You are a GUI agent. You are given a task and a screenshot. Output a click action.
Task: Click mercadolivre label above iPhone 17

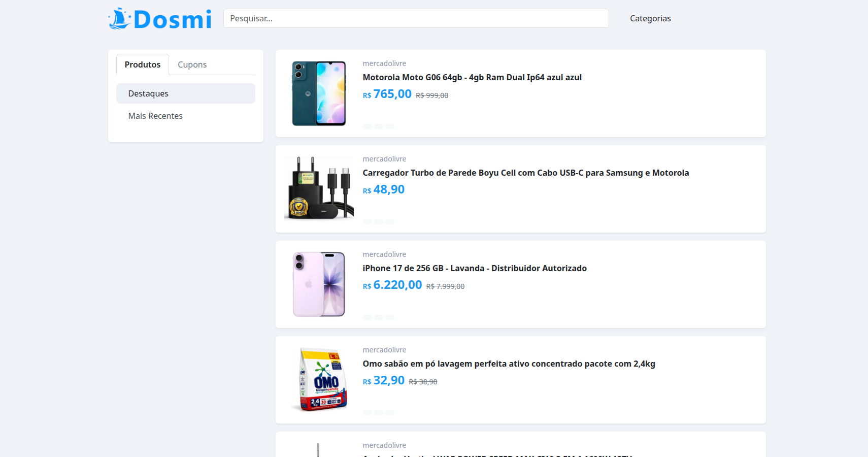coord(384,254)
